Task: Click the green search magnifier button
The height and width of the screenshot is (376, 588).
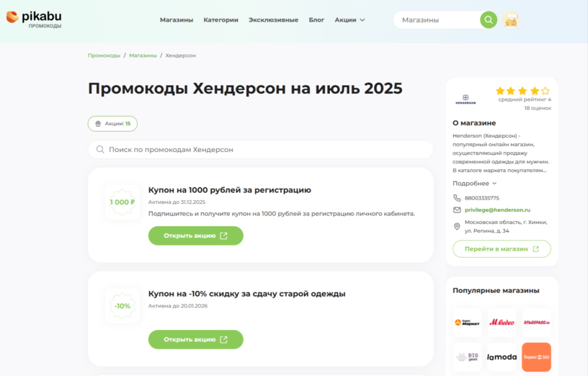Action: tap(489, 20)
